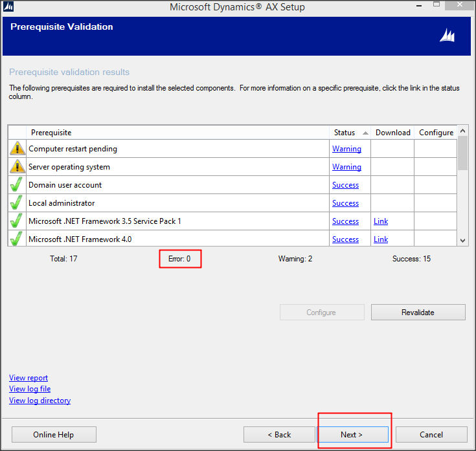Select 'Microsoft .NET Framework 3.5 Service Pack 1' text

(105, 221)
